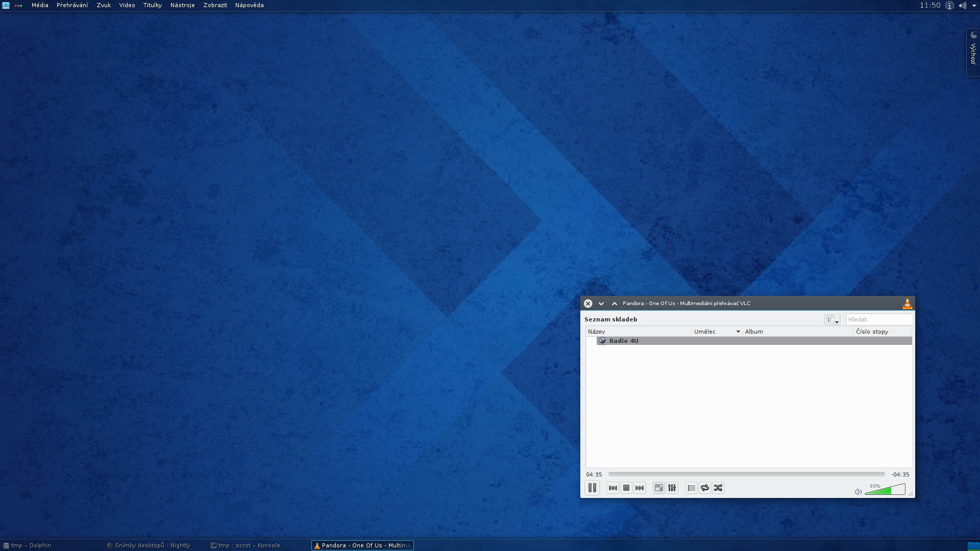Image resolution: width=980 pixels, height=551 pixels.
Task: Sort playlist by Název column
Action: pyautogui.click(x=639, y=332)
